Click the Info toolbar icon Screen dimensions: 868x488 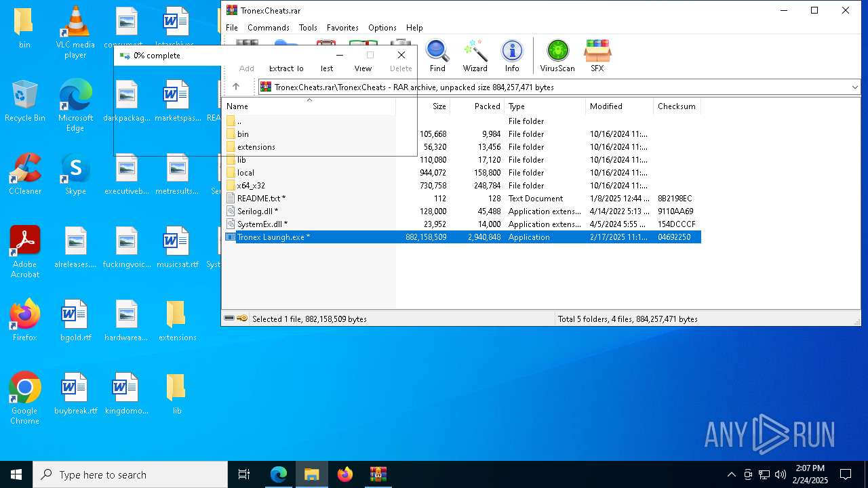click(512, 56)
